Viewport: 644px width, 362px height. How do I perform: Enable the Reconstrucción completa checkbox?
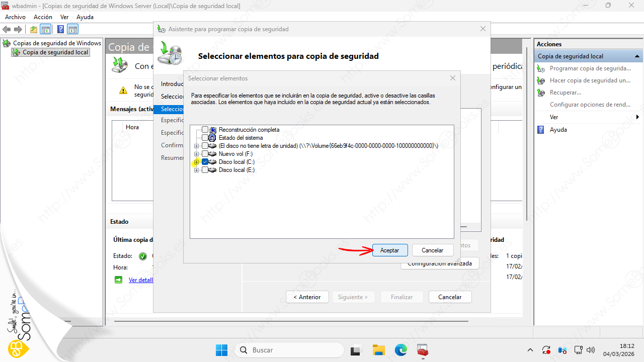click(205, 130)
